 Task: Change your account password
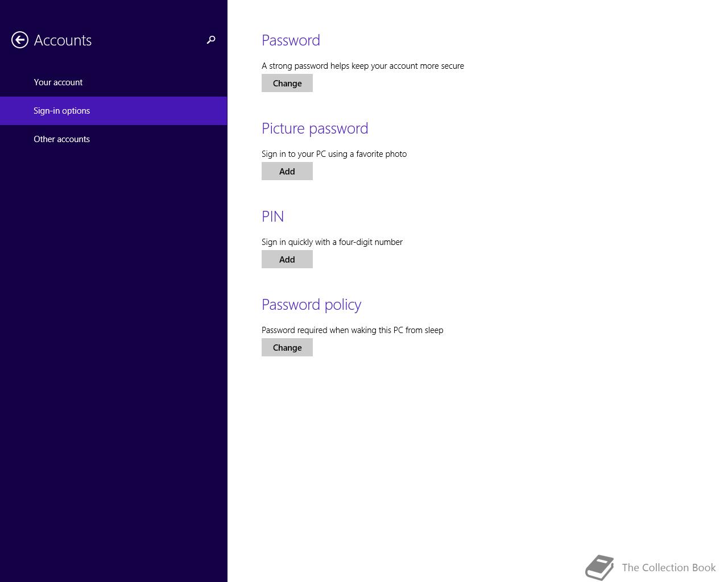click(x=287, y=83)
